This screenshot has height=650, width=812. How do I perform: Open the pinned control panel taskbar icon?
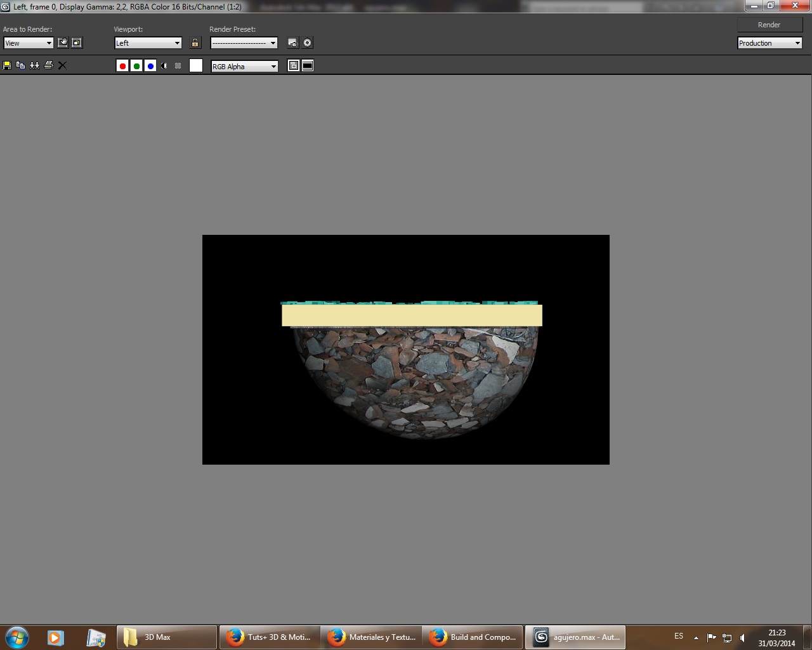click(96, 637)
